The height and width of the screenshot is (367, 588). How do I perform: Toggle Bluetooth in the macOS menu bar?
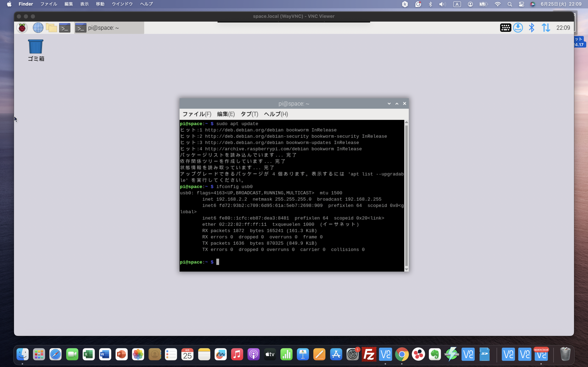[430, 4]
